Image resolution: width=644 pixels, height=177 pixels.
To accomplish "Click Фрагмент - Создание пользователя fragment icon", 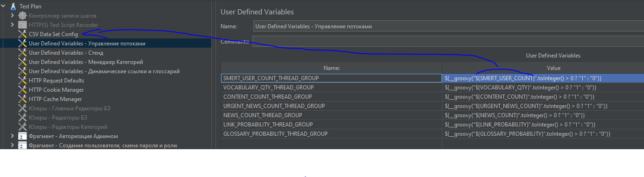I will [x=22, y=145].
